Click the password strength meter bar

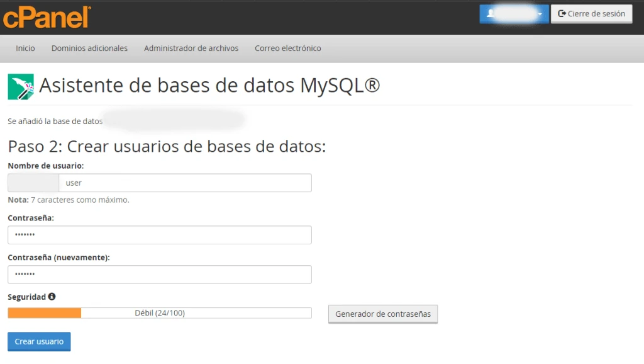160,313
